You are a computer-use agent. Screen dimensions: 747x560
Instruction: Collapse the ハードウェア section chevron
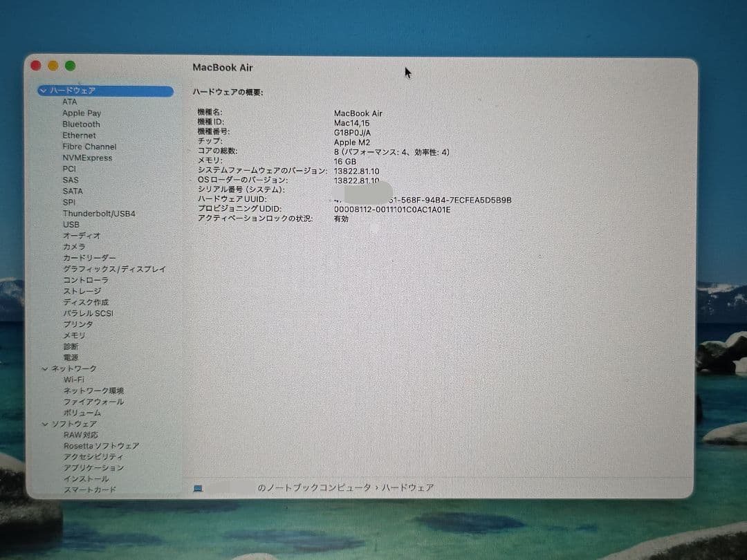44,91
